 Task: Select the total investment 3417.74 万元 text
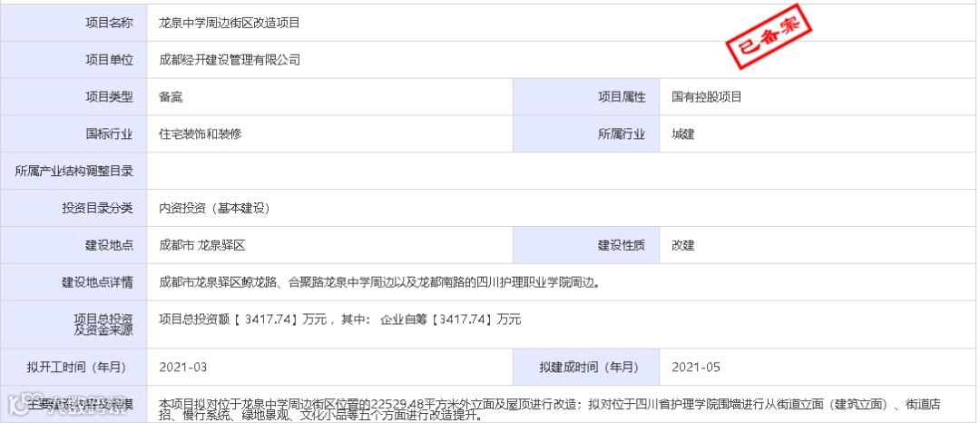340,320
